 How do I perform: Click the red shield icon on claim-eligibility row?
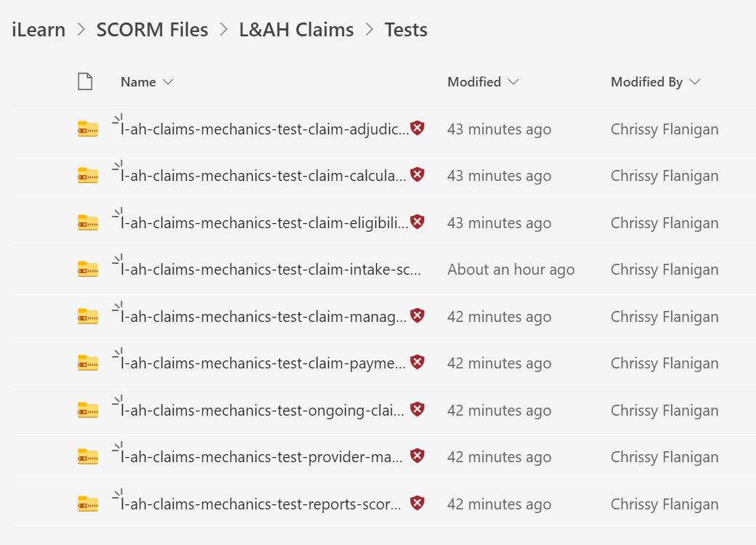click(x=417, y=221)
